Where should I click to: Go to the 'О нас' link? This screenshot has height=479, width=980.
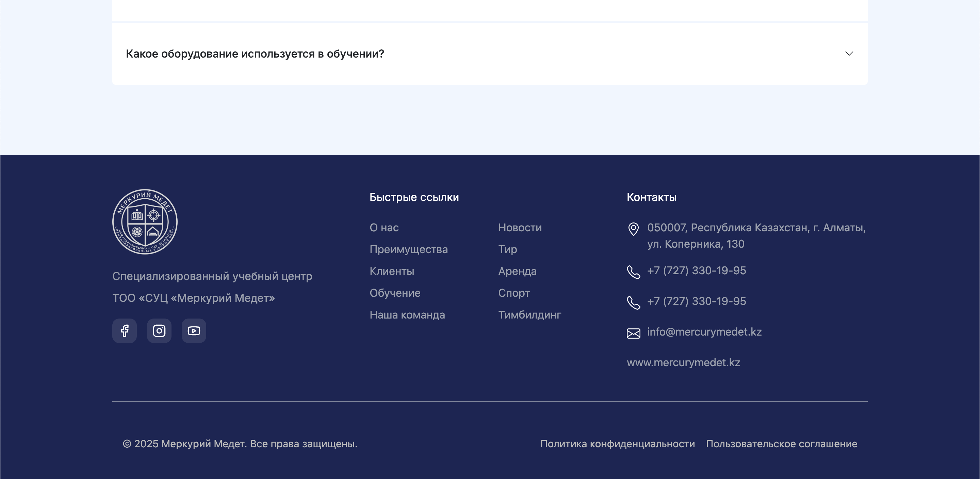tap(384, 228)
